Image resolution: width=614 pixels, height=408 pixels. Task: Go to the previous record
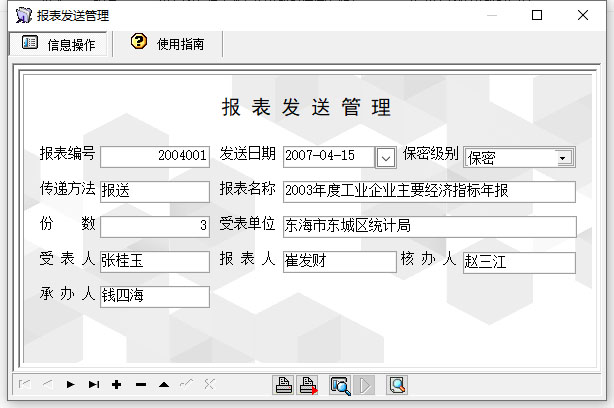tap(47, 385)
